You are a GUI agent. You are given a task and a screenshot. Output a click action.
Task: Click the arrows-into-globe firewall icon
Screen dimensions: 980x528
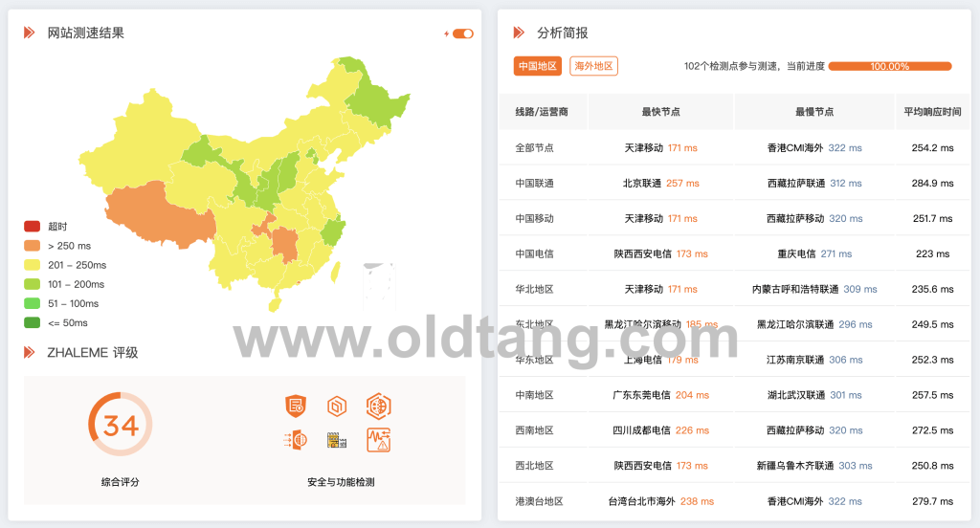click(x=296, y=440)
